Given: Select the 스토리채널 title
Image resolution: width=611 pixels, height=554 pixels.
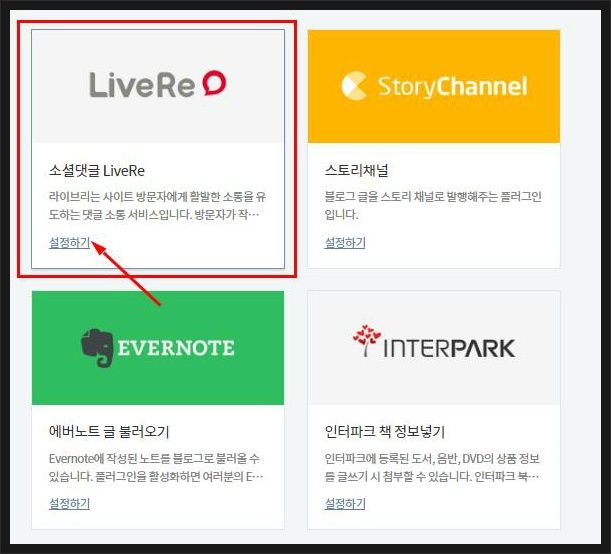Looking at the screenshot, I should pyautogui.click(x=356, y=170).
